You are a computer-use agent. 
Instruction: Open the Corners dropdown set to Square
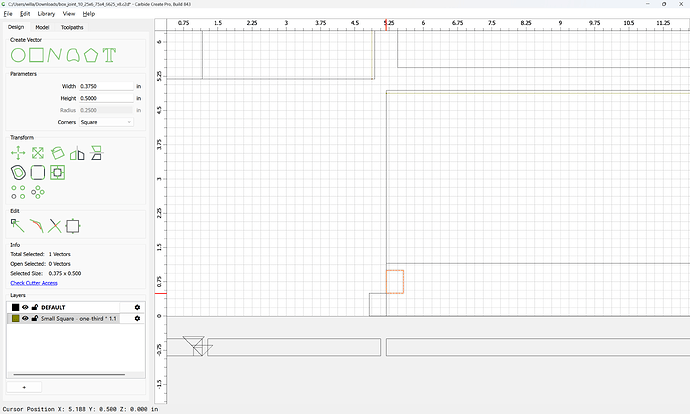pos(106,122)
